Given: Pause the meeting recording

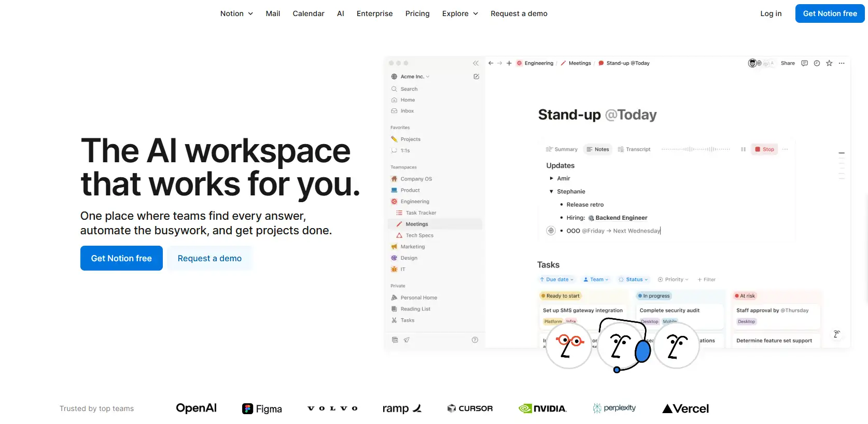Looking at the screenshot, I should tap(743, 149).
